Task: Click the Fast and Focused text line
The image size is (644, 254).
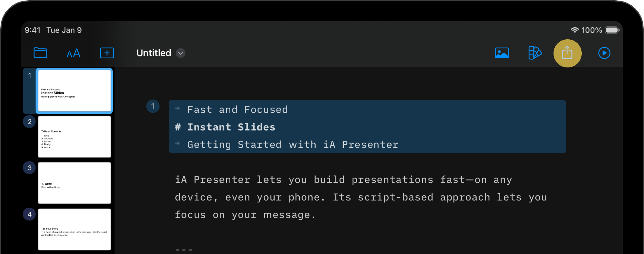Action: (237, 109)
